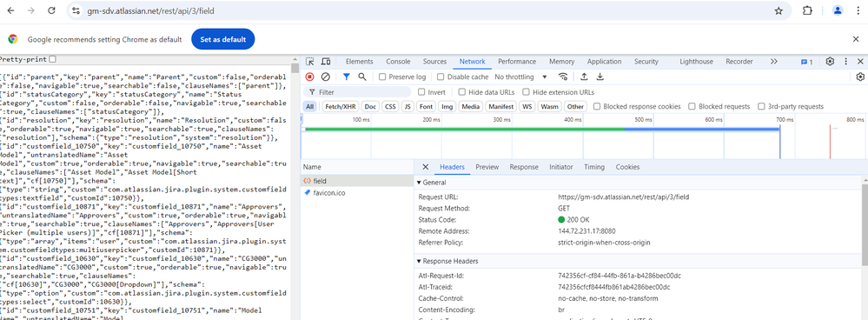868x320 pixels.
Task: Click the Request Method GET value
Action: [564, 208]
